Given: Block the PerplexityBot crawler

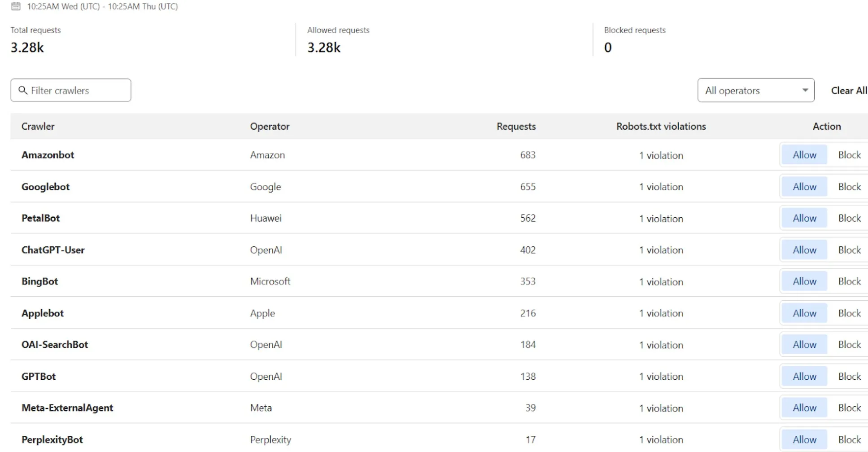Looking at the screenshot, I should [x=850, y=439].
